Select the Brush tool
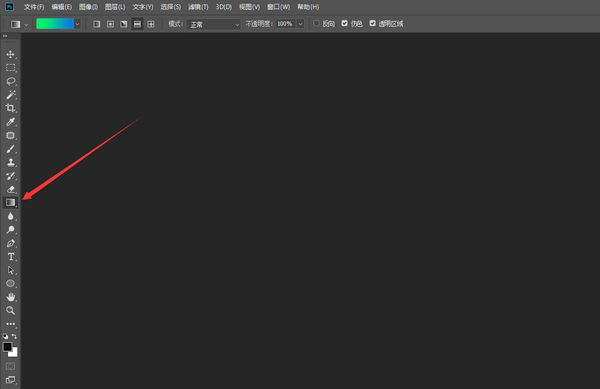The height and width of the screenshot is (389, 600). 10,149
